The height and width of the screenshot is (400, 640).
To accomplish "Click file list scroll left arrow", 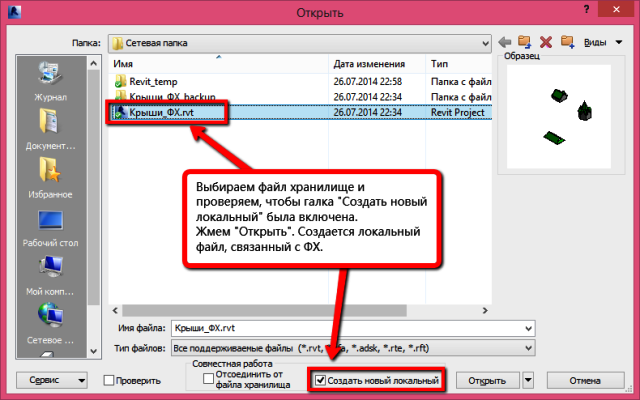I will pyautogui.click(x=116, y=311).
